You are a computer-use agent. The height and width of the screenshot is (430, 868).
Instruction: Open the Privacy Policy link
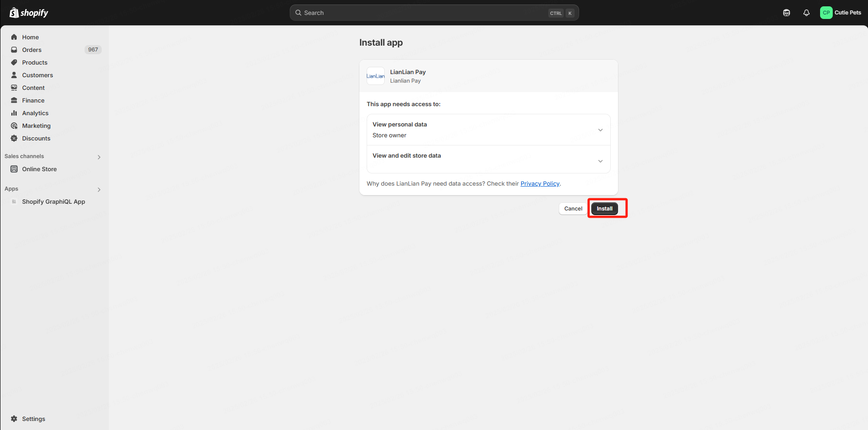pos(540,183)
